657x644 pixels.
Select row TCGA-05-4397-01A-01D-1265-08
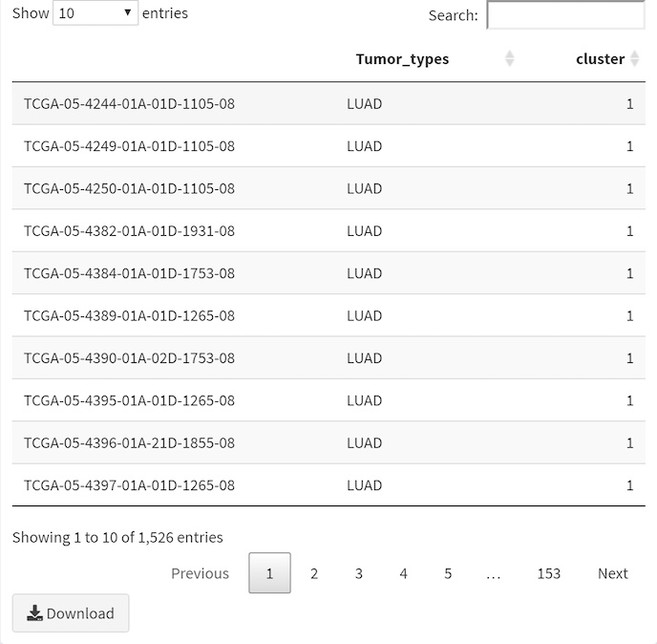tap(129, 484)
